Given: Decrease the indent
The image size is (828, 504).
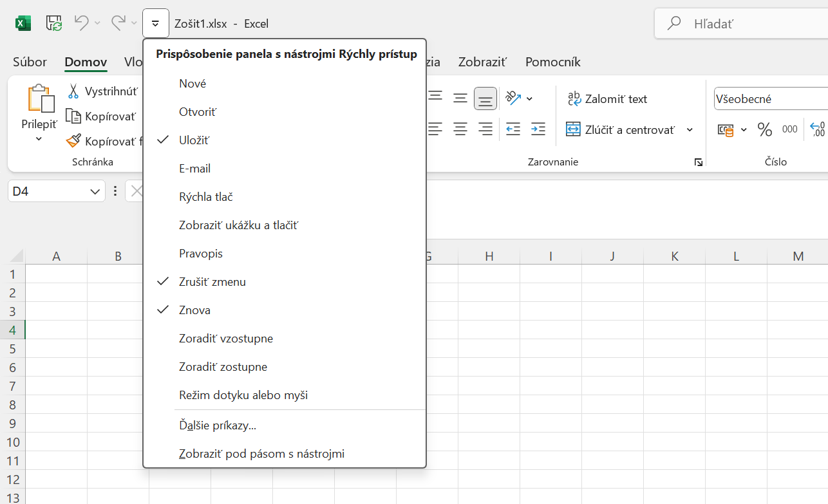Looking at the screenshot, I should pos(513,129).
